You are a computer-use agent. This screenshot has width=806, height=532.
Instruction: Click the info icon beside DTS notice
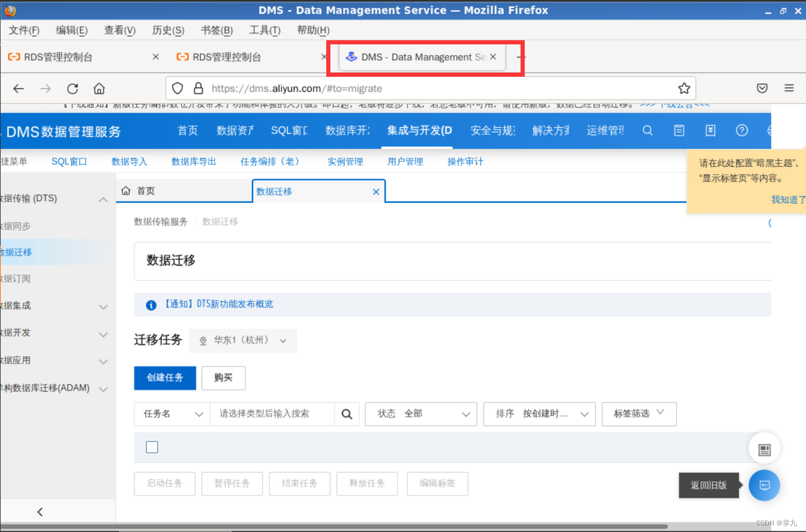point(152,305)
